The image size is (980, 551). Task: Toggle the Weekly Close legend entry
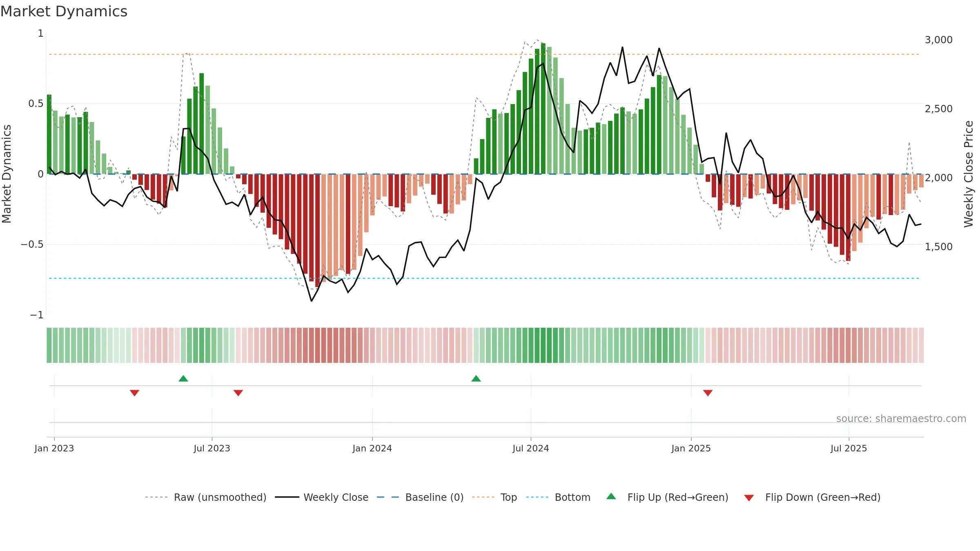(x=321, y=497)
